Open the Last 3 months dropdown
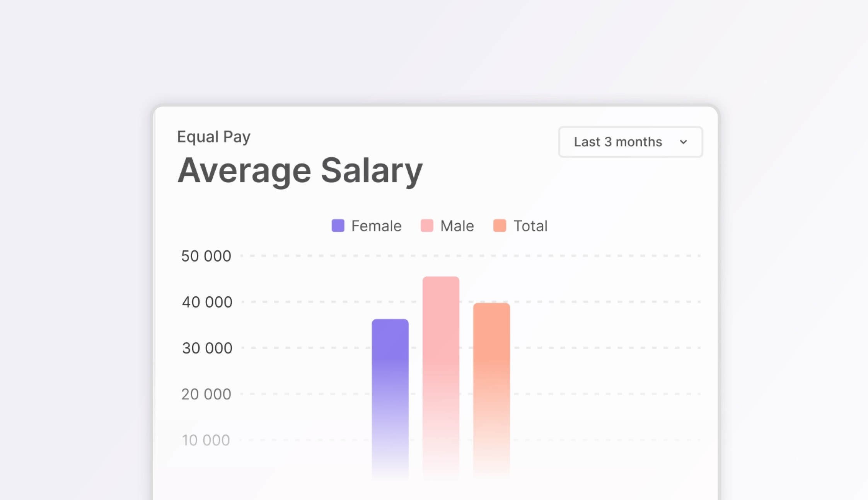868x500 pixels. [629, 142]
